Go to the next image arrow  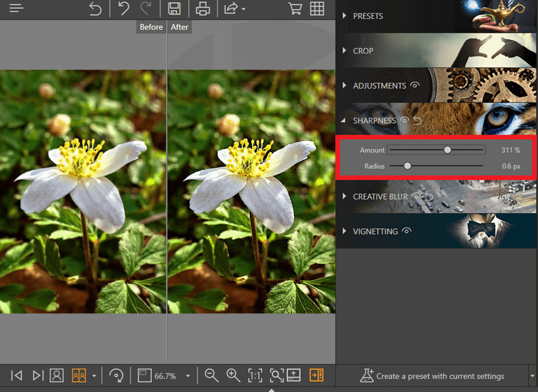click(38, 376)
